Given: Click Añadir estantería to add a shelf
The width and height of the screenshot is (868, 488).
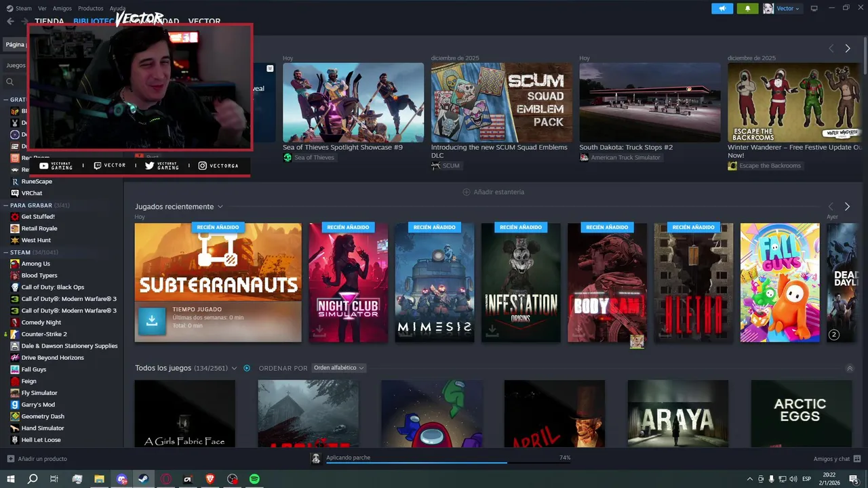Looking at the screenshot, I should pos(493,192).
